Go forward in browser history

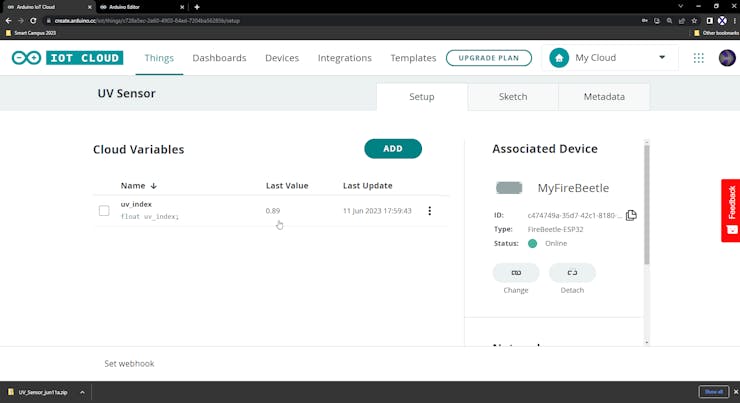click(x=20, y=21)
